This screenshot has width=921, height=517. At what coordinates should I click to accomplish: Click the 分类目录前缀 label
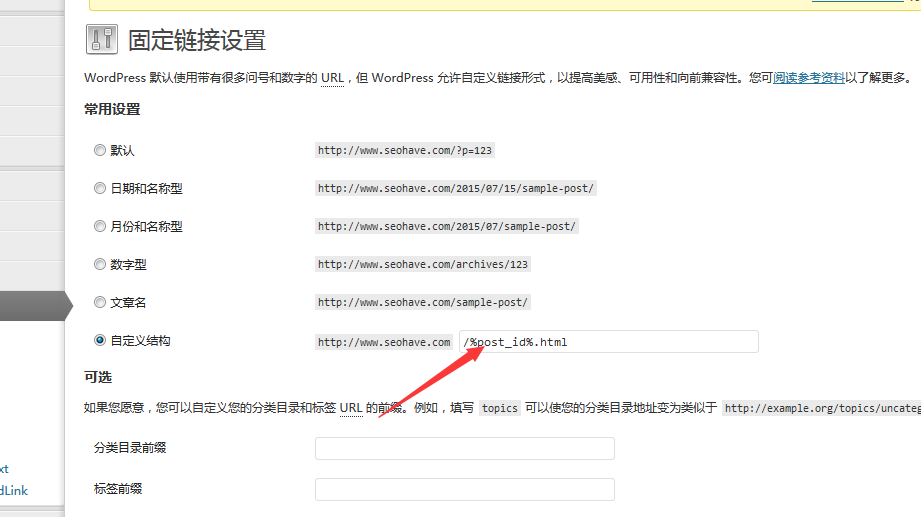pos(130,448)
